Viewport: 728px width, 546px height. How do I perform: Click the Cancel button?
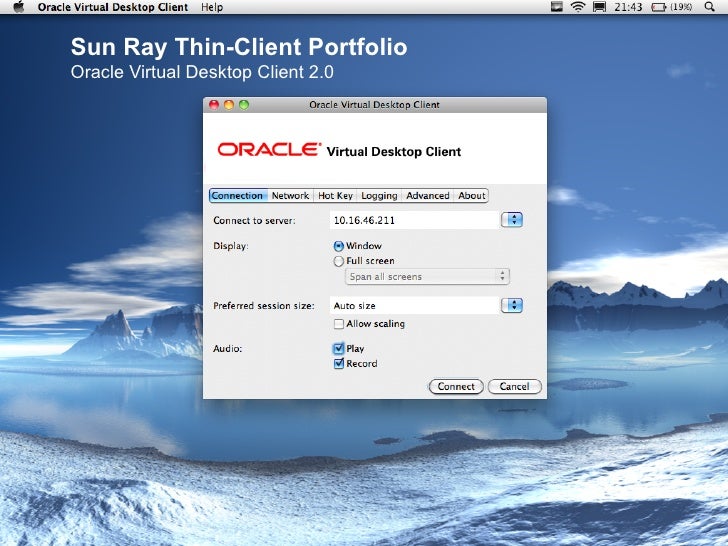coord(514,386)
